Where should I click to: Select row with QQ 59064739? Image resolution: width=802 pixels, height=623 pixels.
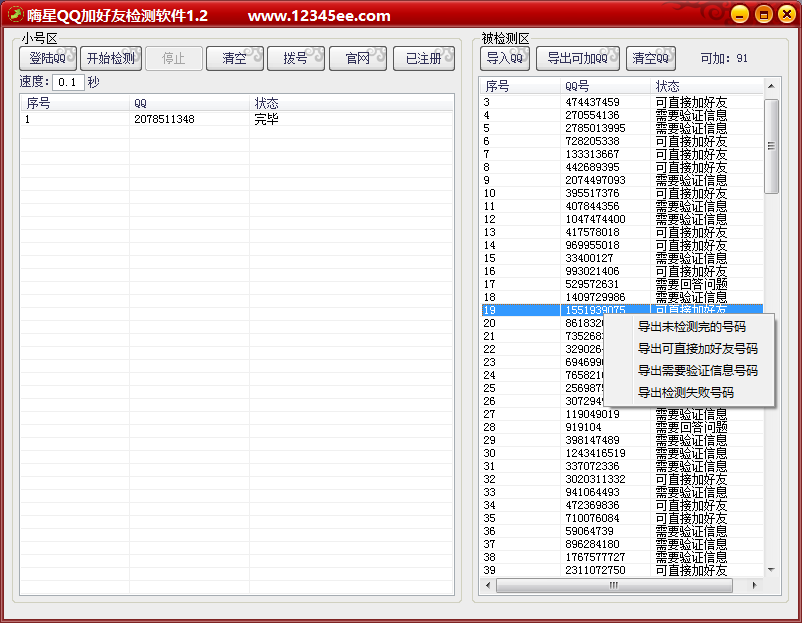click(622, 531)
